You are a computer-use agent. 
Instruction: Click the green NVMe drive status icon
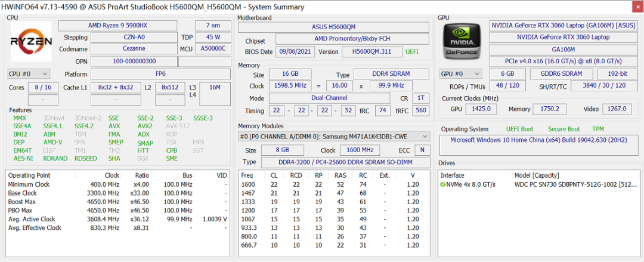442,184
